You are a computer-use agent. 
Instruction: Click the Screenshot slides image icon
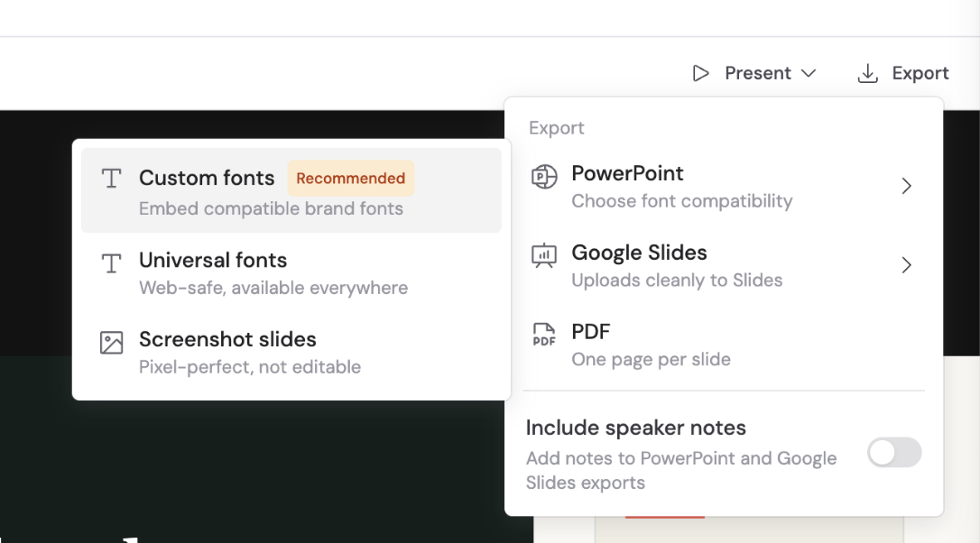pos(111,343)
